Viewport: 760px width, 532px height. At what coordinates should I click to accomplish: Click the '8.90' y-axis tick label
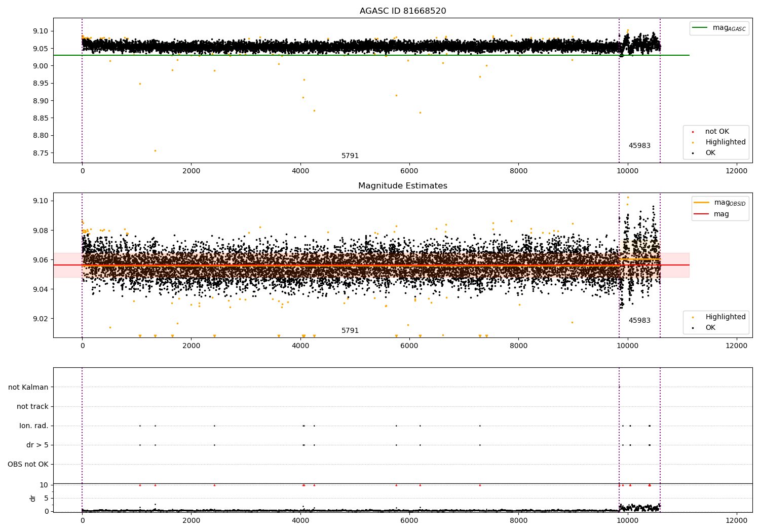point(41,101)
